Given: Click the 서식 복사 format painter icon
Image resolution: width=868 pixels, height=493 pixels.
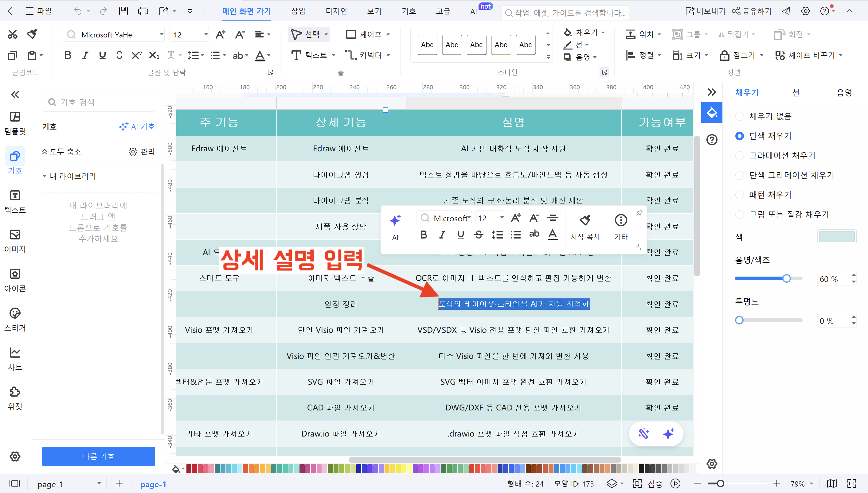Looking at the screenshot, I should (585, 220).
